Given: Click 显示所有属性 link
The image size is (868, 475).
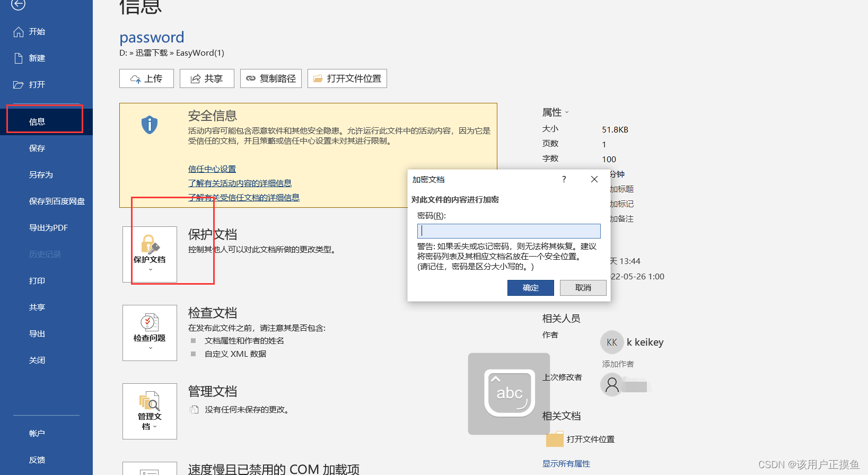Looking at the screenshot, I should coord(566,464).
